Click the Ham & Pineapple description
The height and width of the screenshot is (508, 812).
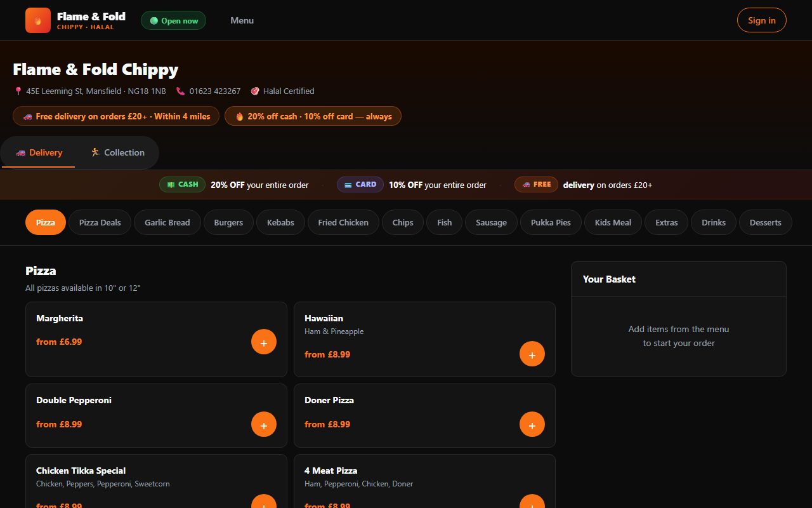[334, 331]
